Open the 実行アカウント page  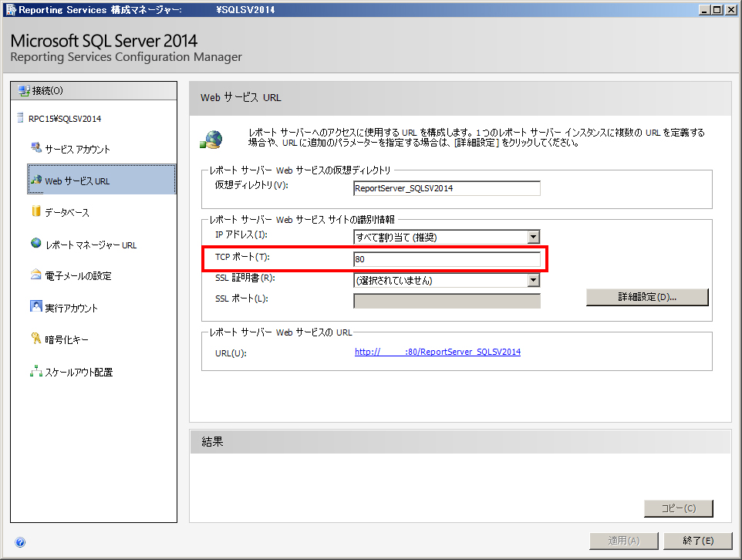pyautogui.click(x=72, y=309)
